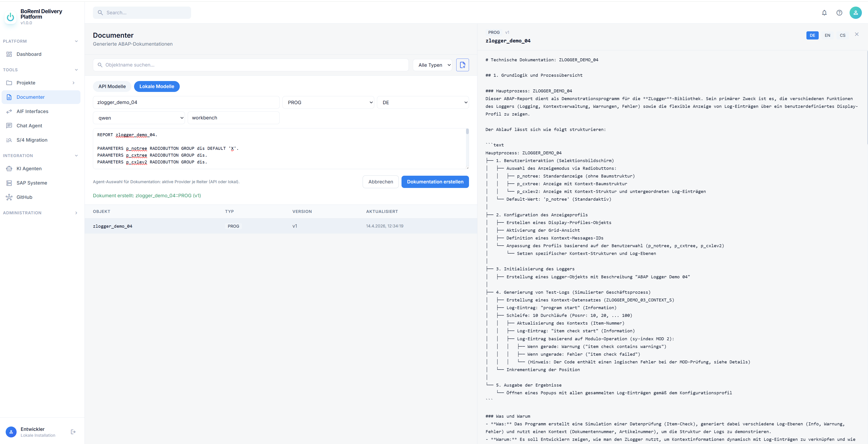Go to Chat Agent page

tap(41, 126)
